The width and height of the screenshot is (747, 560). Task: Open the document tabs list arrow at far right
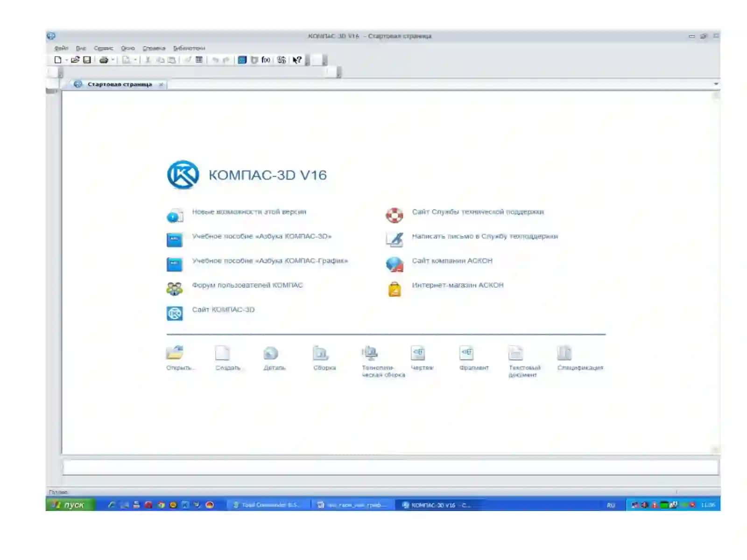click(716, 84)
